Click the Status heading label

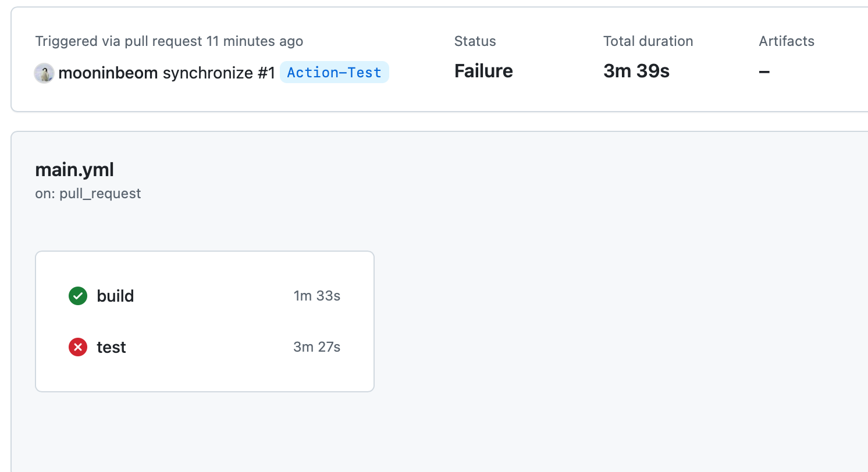pyautogui.click(x=475, y=41)
